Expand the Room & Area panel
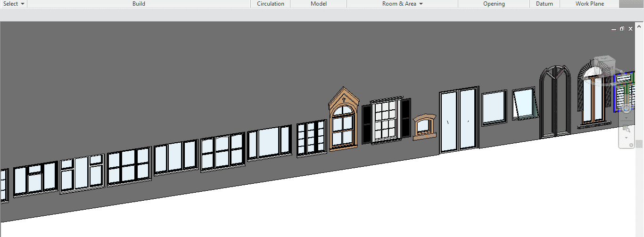The width and height of the screenshot is (644, 237). point(402,4)
